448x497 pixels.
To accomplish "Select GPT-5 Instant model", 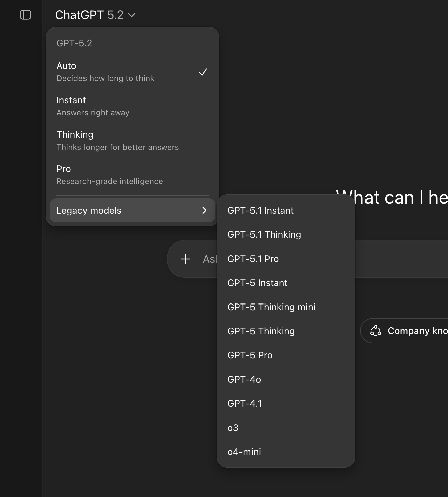I will coord(257,283).
